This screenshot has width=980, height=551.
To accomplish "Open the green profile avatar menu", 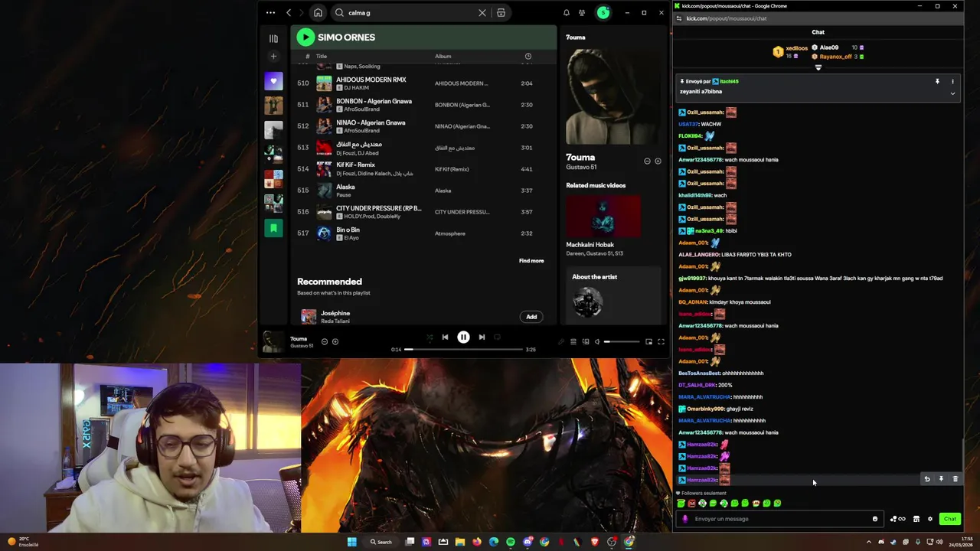I will tap(603, 12).
